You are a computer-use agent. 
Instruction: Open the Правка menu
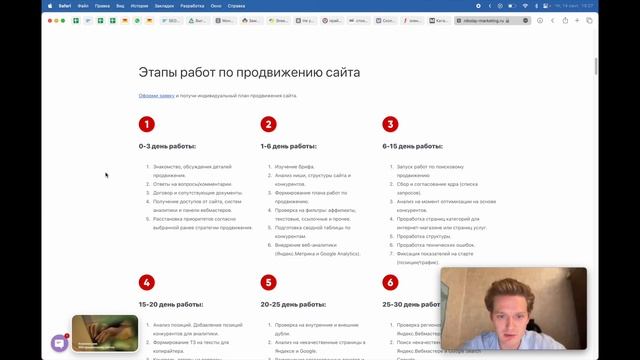[x=102, y=6]
